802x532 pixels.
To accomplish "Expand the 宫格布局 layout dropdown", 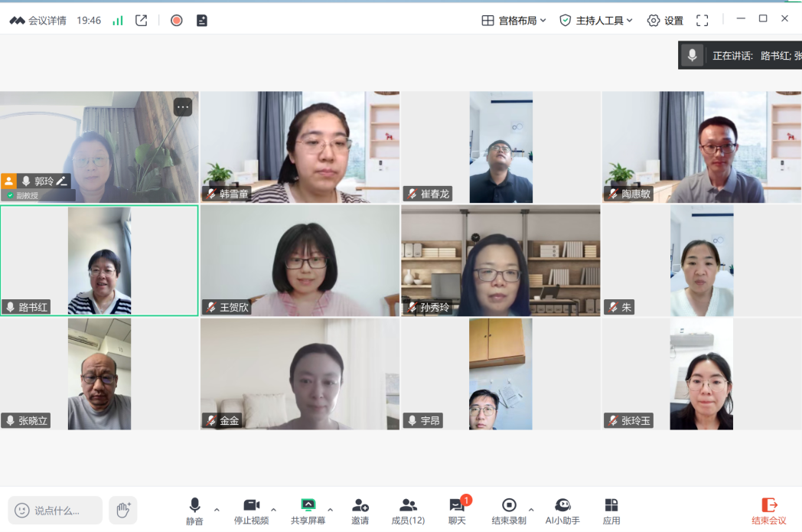I will point(513,21).
